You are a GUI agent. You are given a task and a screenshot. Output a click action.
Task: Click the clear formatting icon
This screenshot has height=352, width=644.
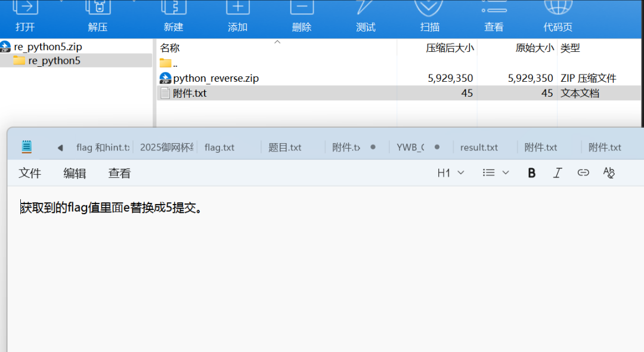[x=609, y=173]
